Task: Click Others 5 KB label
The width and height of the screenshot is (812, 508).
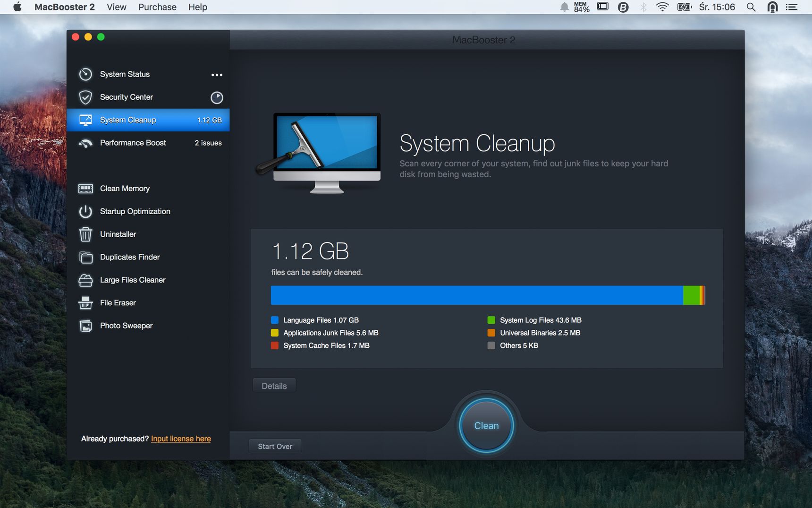Action: pyautogui.click(x=519, y=346)
